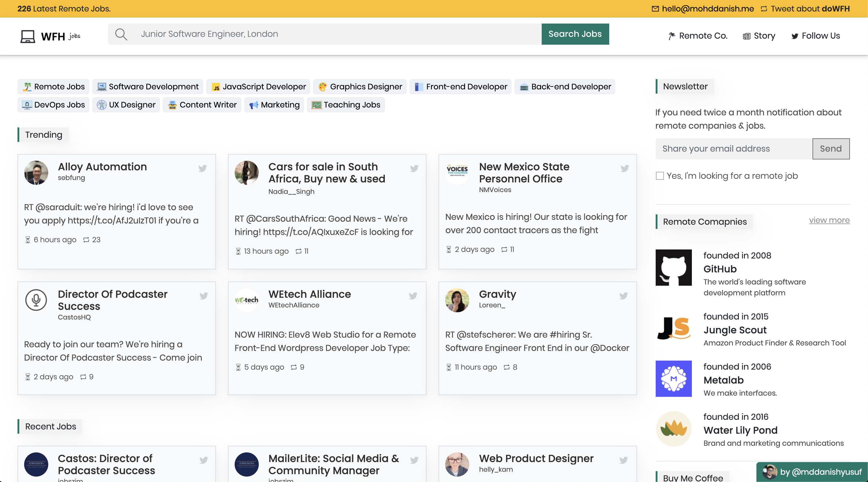The image size is (868, 482).
Task: Click the Teaching Jobs chalkboard filter
Action: 316,105
